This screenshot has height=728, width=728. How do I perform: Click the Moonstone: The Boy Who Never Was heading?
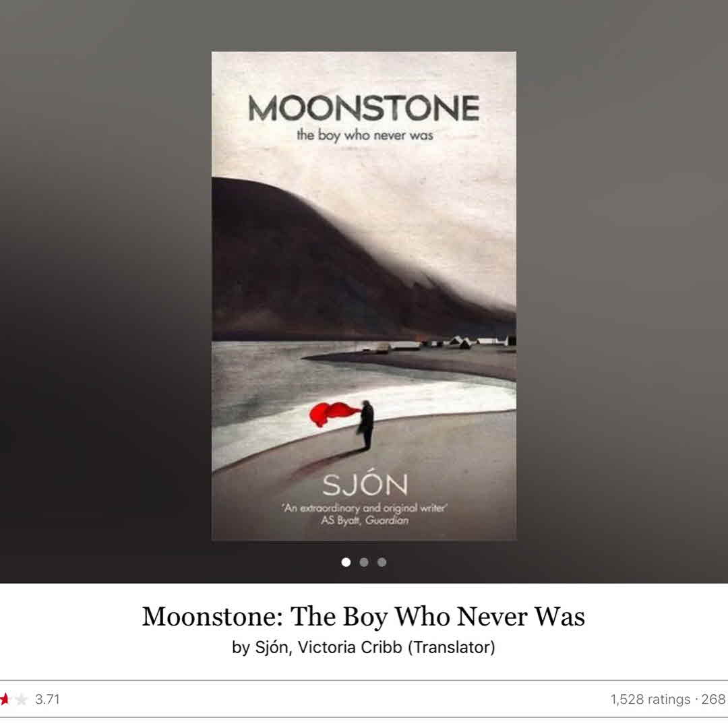tap(363, 617)
